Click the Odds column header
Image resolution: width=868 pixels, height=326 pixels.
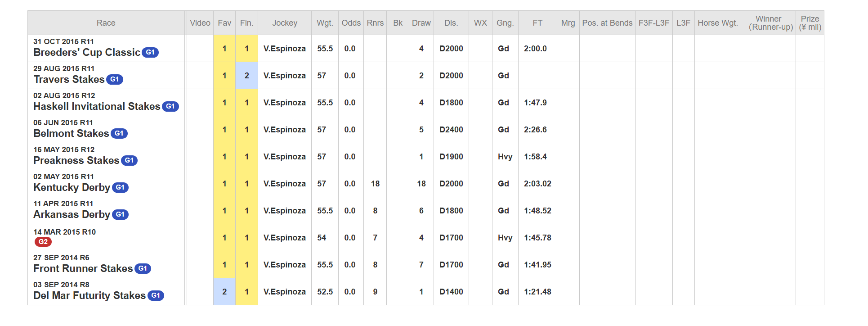tap(351, 23)
